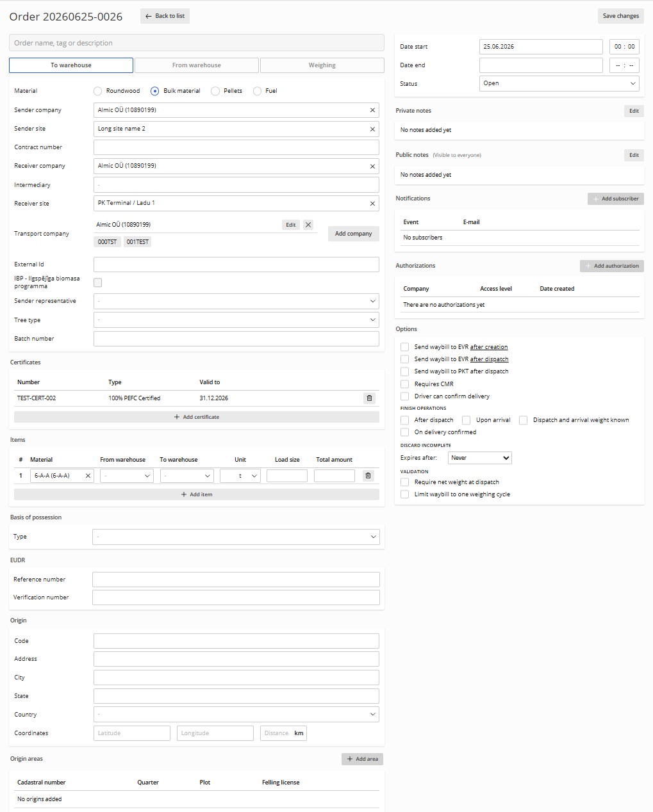This screenshot has width=653, height=812.
Task: Open the Tree type dropdown
Action: [x=236, y=320]
